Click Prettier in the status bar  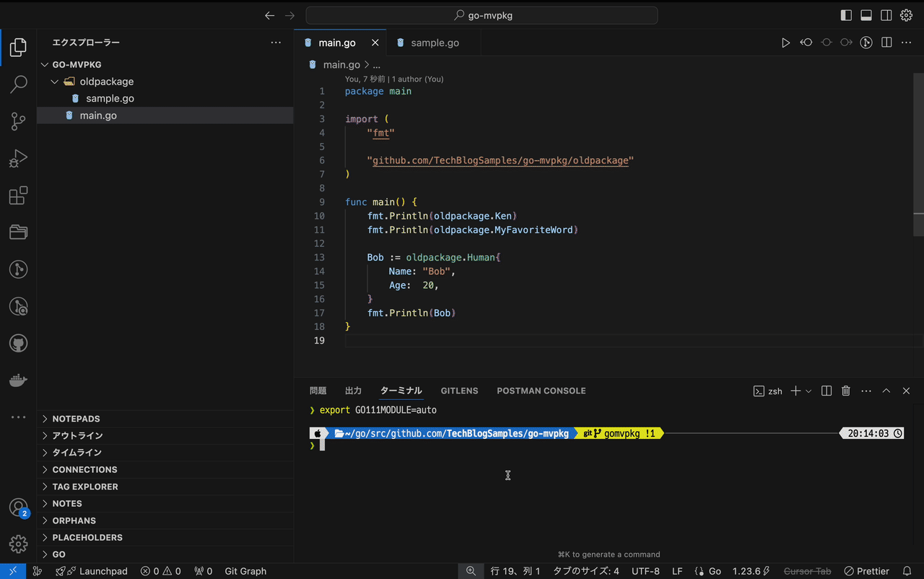pos(866,571)
